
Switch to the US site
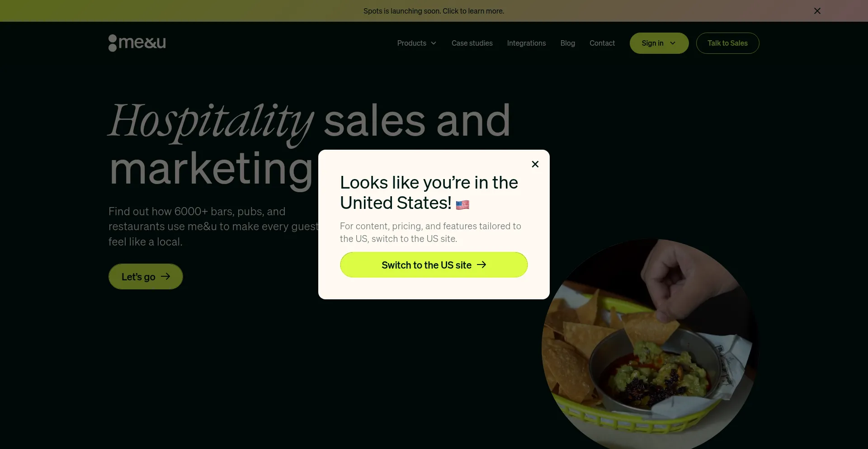pyautogui.click(x=434, y=265)
